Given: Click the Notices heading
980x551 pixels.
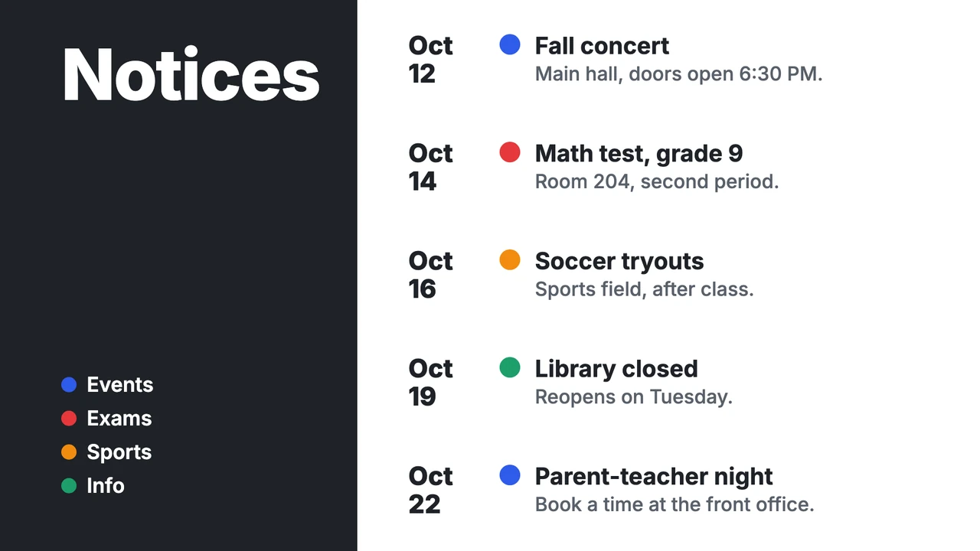Looking at the screenshot, I should [x=191, y=74].
